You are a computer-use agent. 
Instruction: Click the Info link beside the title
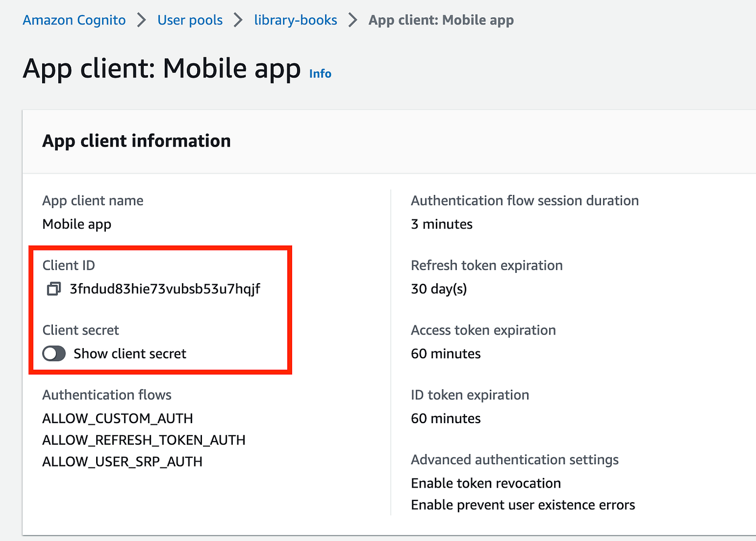[320, 74]
